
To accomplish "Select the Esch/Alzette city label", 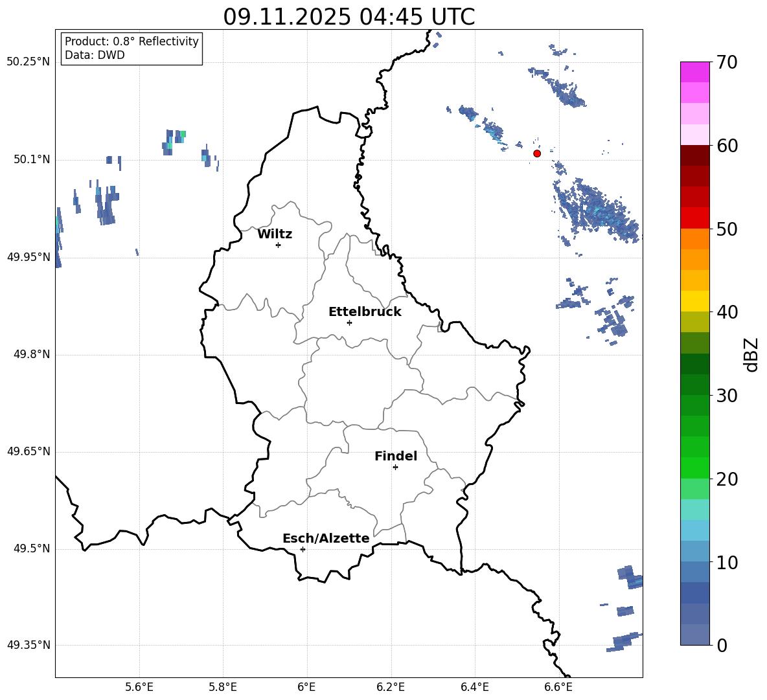I will pos(326,538).
